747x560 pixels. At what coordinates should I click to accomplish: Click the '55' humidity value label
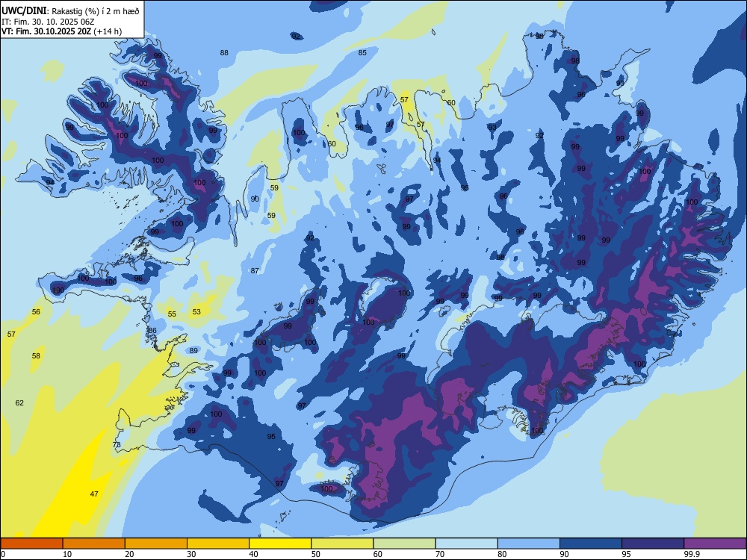point(172,314)
